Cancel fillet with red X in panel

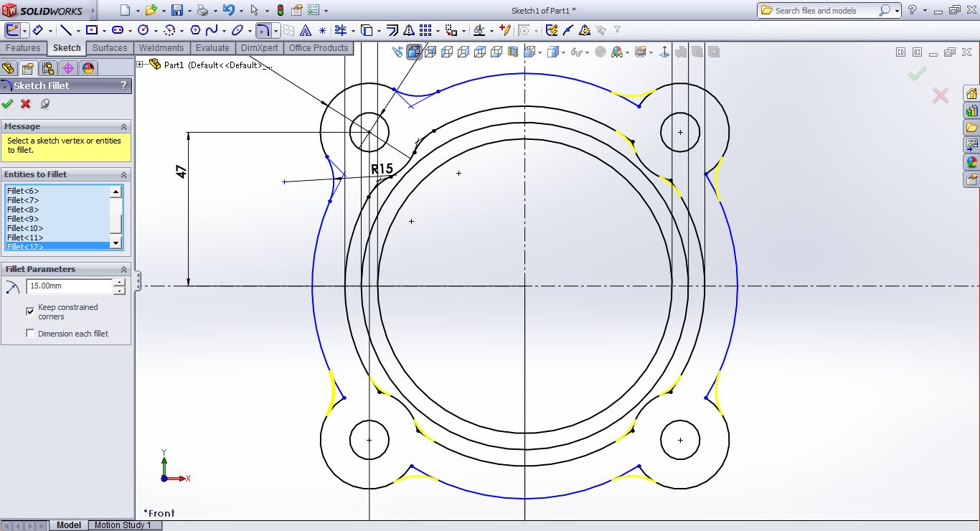point(26,104)
